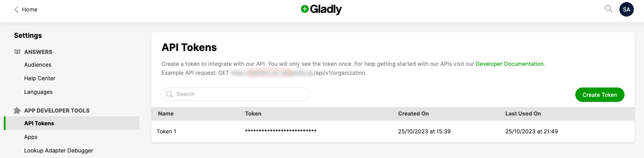The width and height of the screenshot is (644, 158).
Task: Click the magnifier icon inside token search
Action: (x=170, y=94)
